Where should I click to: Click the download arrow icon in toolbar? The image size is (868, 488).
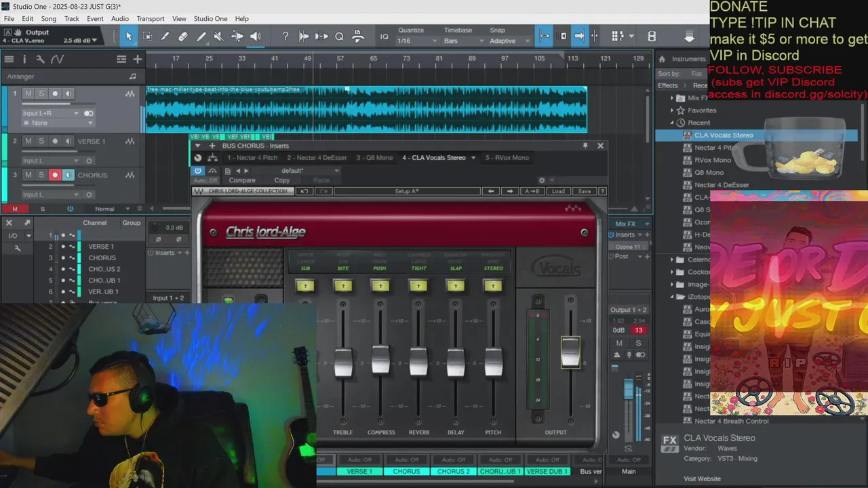coord(690,37)
